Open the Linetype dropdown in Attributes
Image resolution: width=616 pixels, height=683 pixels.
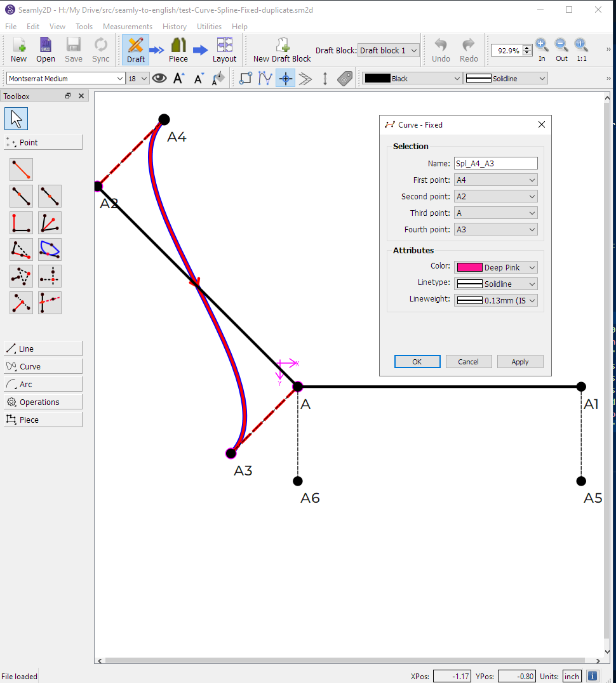coord(496,284)
